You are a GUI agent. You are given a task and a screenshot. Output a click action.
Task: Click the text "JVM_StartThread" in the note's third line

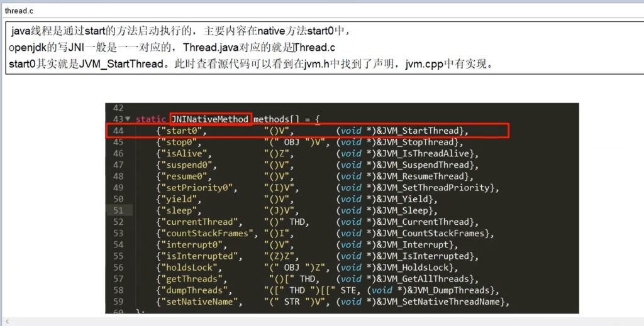point(122,64)
